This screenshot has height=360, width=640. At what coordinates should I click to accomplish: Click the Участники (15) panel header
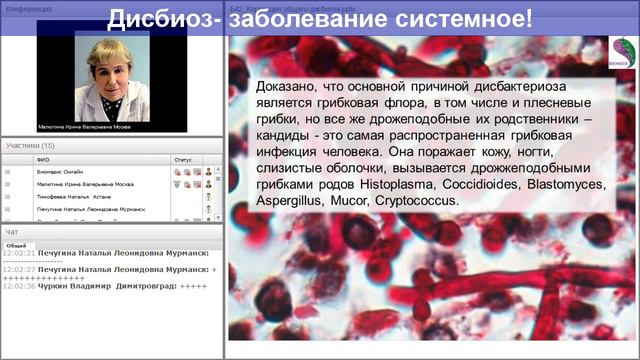[x=112, y=146]
